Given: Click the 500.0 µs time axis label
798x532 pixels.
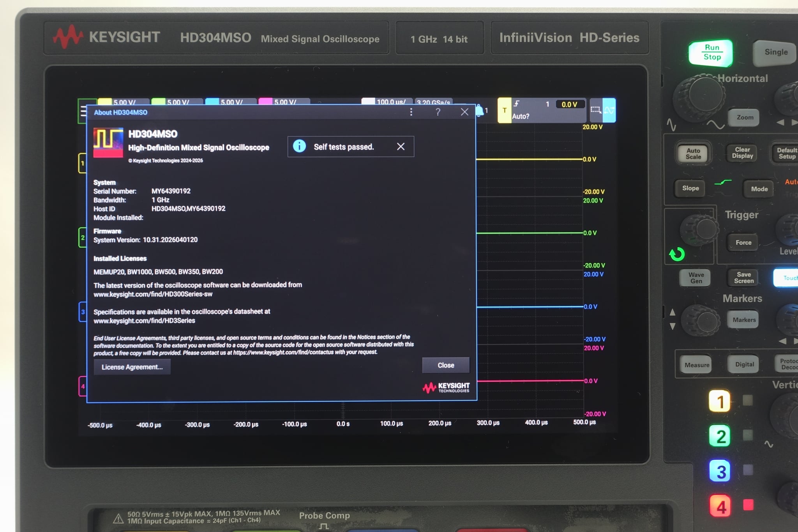Looking at the screenshot, I should point(584,422).
